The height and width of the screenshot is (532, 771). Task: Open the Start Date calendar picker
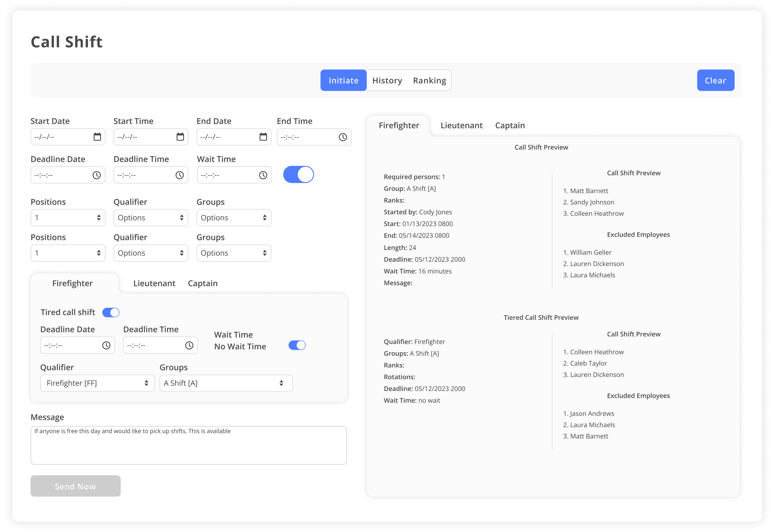[x=98, y=136]
